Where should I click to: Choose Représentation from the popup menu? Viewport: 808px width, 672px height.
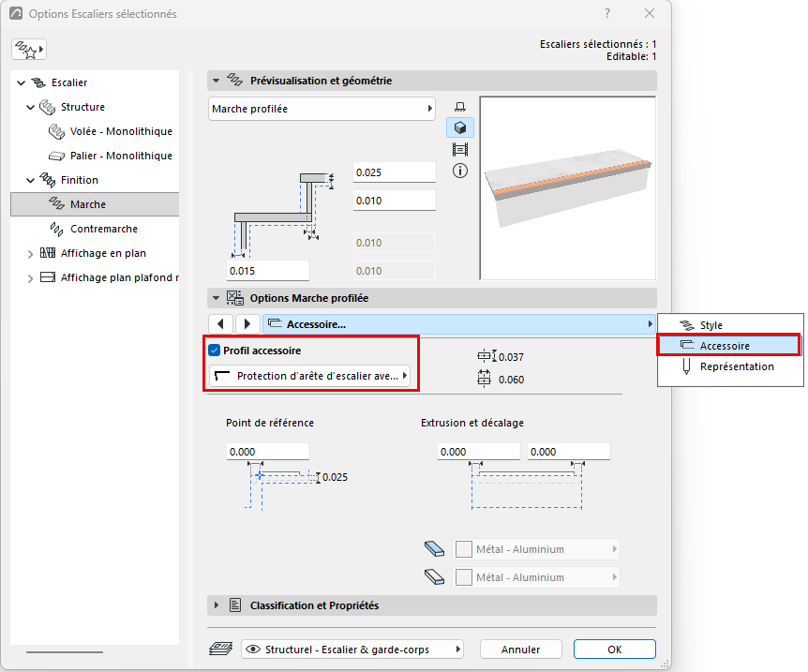click(x=730, y=366)
